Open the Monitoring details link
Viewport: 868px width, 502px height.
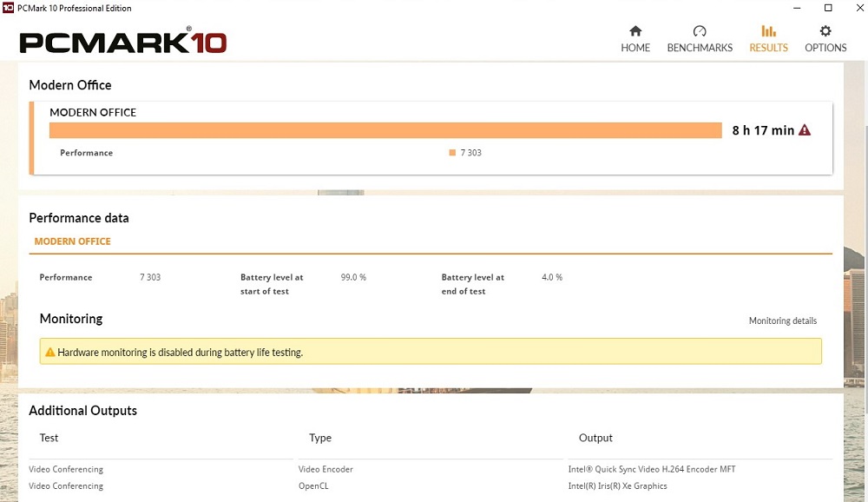click(x=783, y=320)
